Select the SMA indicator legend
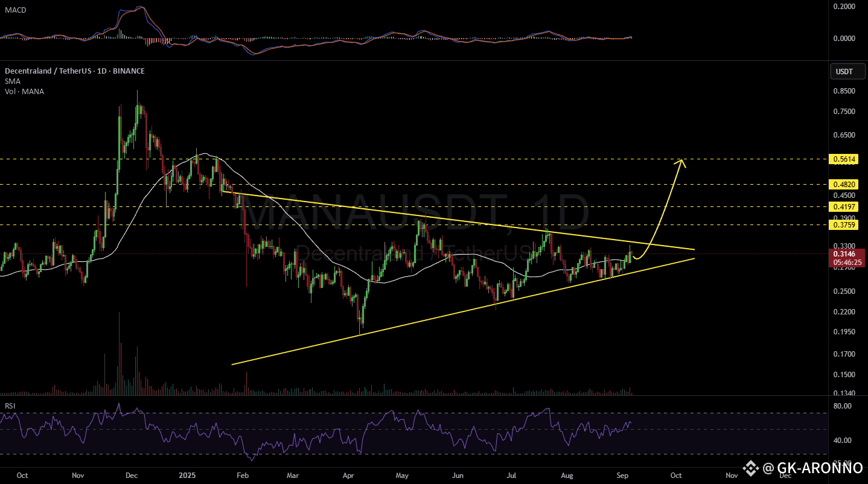This screenshot has height=484, width=868. [x=11, y=81]
